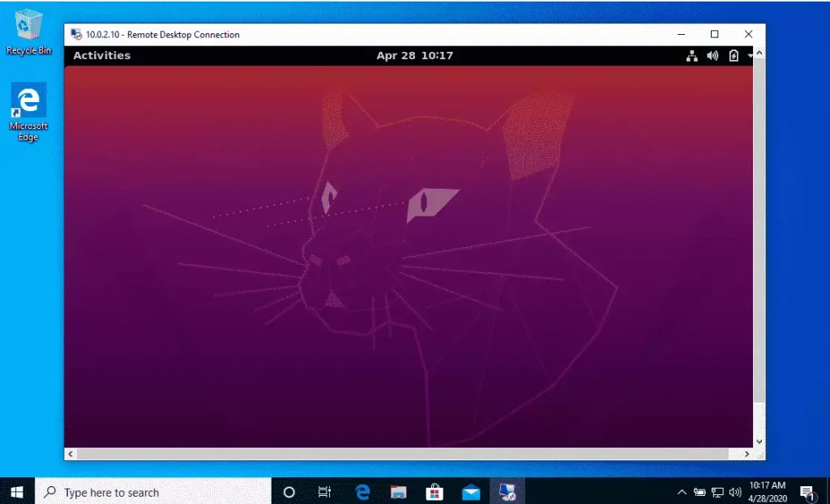Viewport: 830px width, 504px height.
Task: Click the Windows tray volume icon
Action: [735, 493]
